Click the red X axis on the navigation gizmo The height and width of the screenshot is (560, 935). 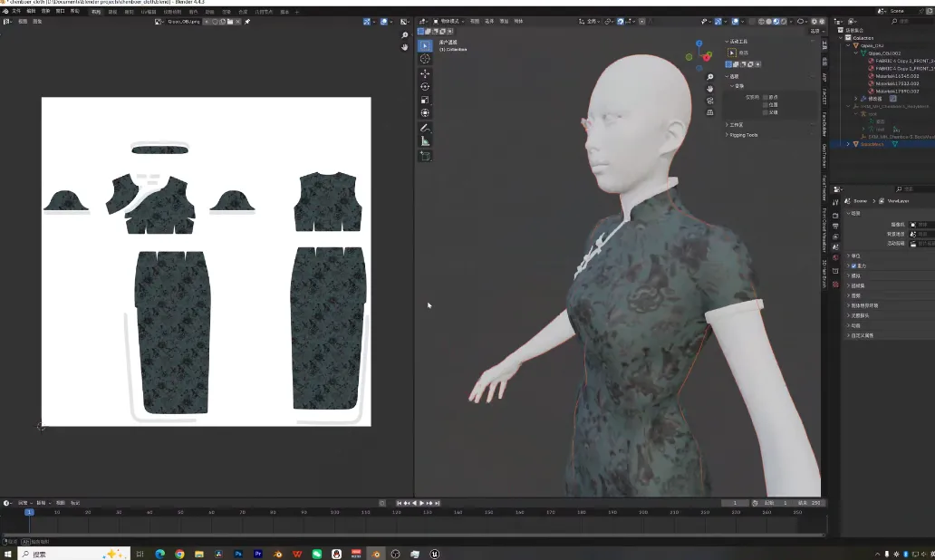point(707,58)
